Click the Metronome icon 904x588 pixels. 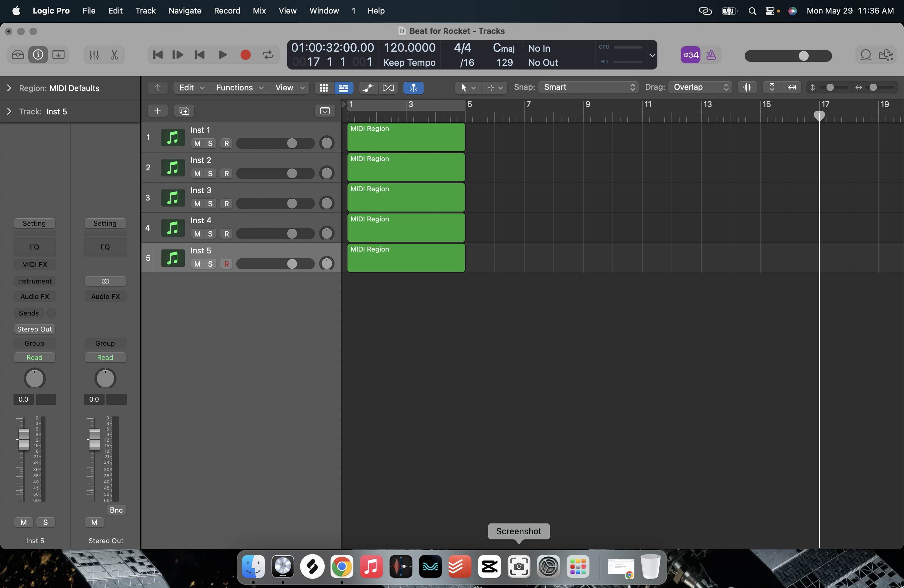[711, 55]
